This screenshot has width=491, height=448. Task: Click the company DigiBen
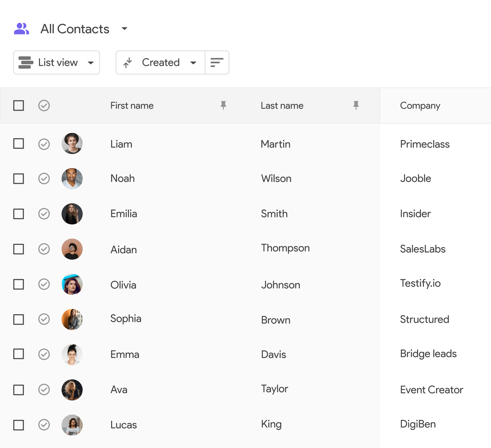tap(418, 424)
